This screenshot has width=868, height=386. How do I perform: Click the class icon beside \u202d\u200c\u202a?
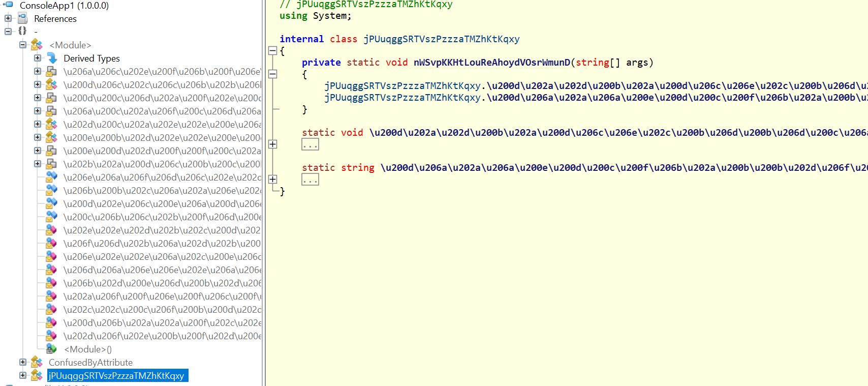pyautogui.click(x=52, y=124)
